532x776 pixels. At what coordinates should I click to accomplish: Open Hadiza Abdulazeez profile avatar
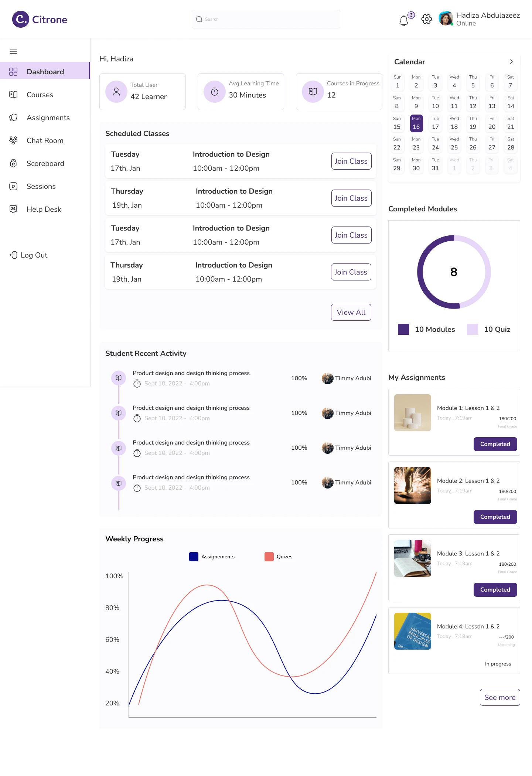446,18
